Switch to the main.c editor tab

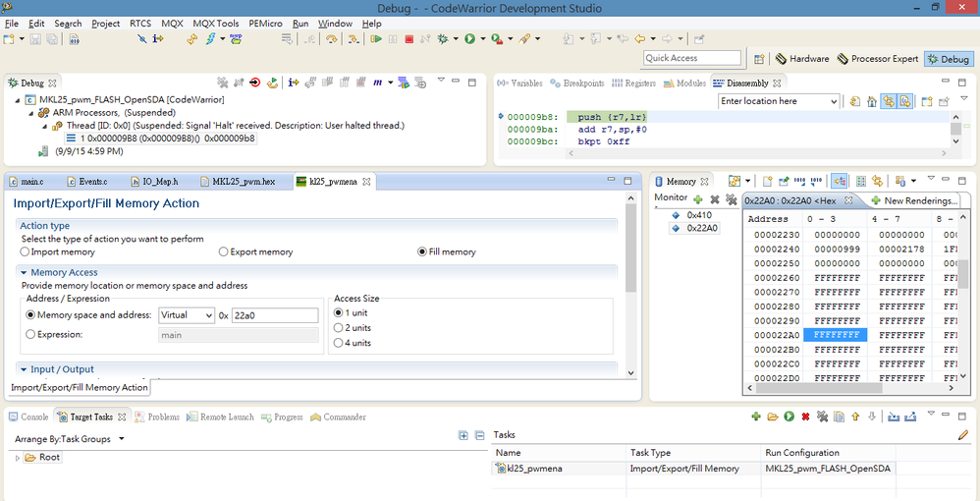tap(27, 182)
